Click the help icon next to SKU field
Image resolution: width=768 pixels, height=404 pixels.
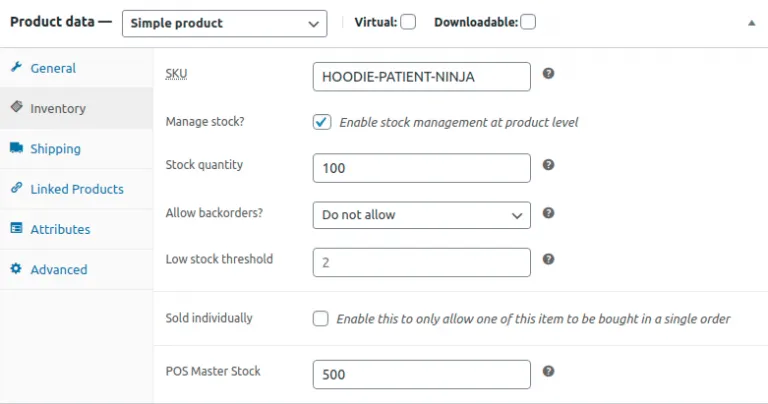[548, 74]
